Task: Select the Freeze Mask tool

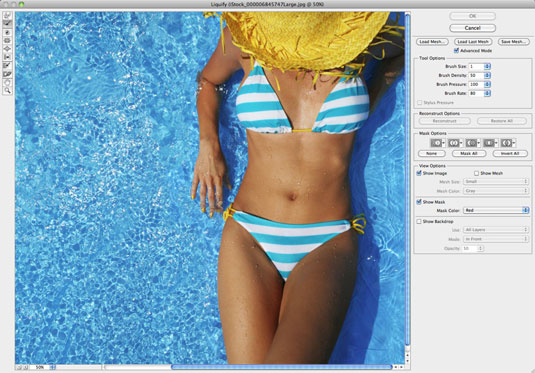Action: tap(7, 66)
